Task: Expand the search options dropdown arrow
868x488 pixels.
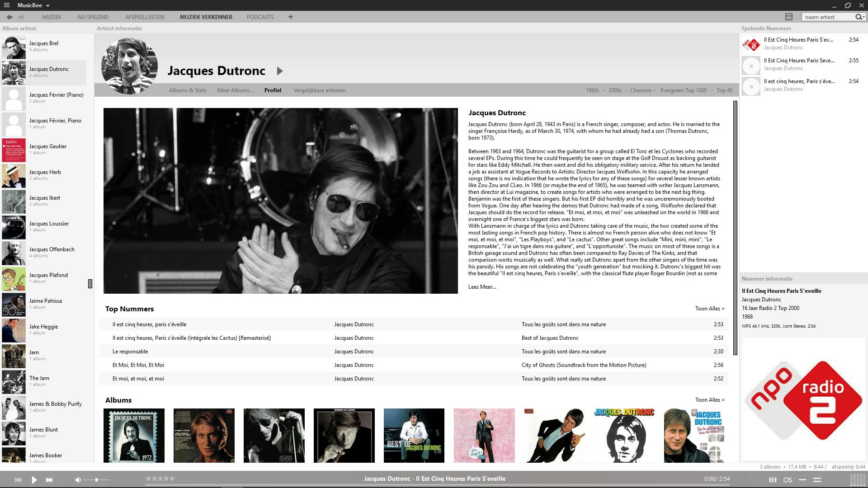Action: point(863,17)
